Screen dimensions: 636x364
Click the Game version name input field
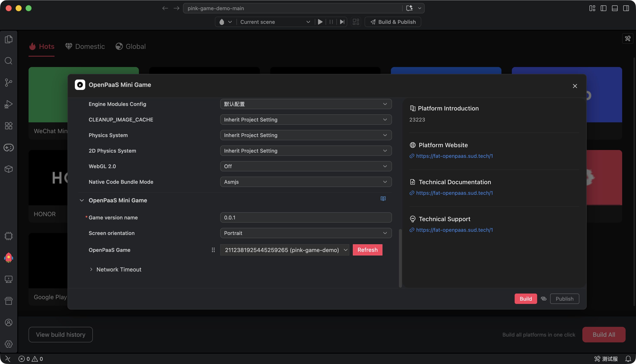point(306,217)
